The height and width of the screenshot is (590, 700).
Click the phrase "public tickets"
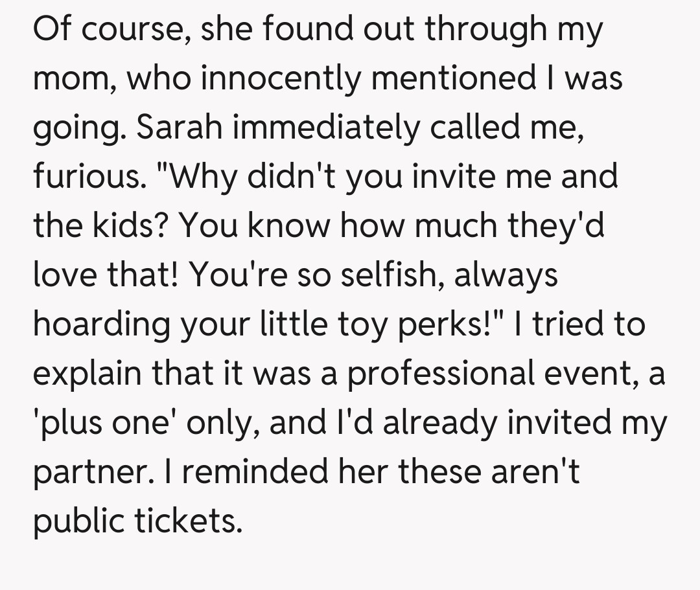click(x=137, y=520)
